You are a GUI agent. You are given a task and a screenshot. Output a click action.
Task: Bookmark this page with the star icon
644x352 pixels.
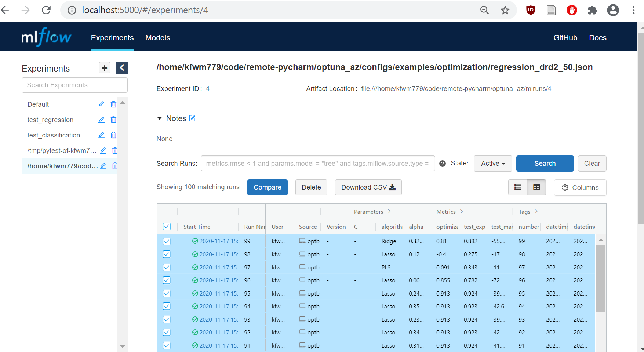pos(505,10)
